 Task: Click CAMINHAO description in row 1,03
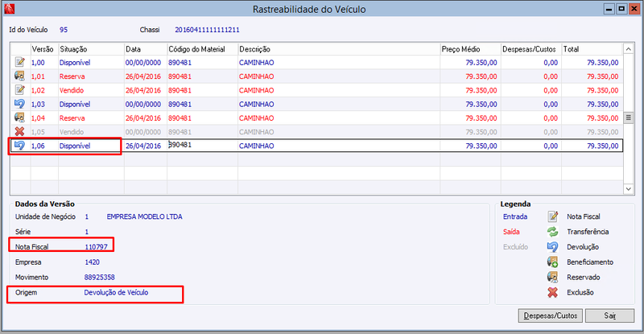257,105
